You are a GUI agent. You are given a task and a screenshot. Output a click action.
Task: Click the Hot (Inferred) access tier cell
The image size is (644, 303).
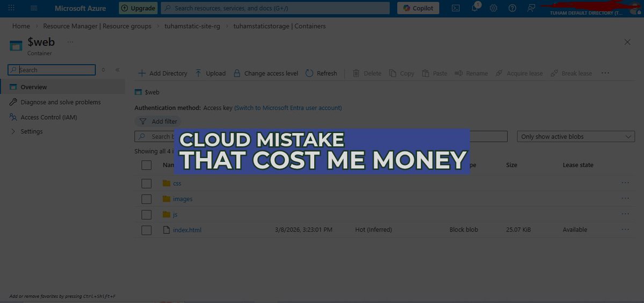[373, 230]
